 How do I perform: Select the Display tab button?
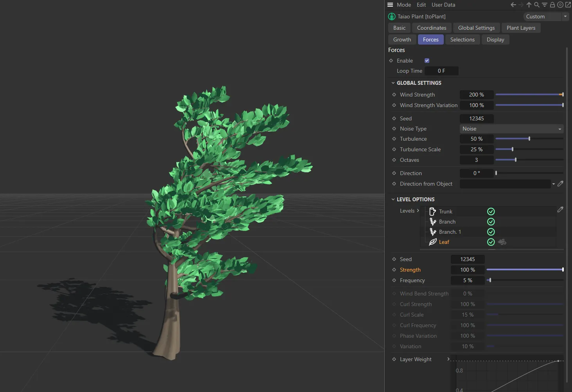tap(495, 39)
